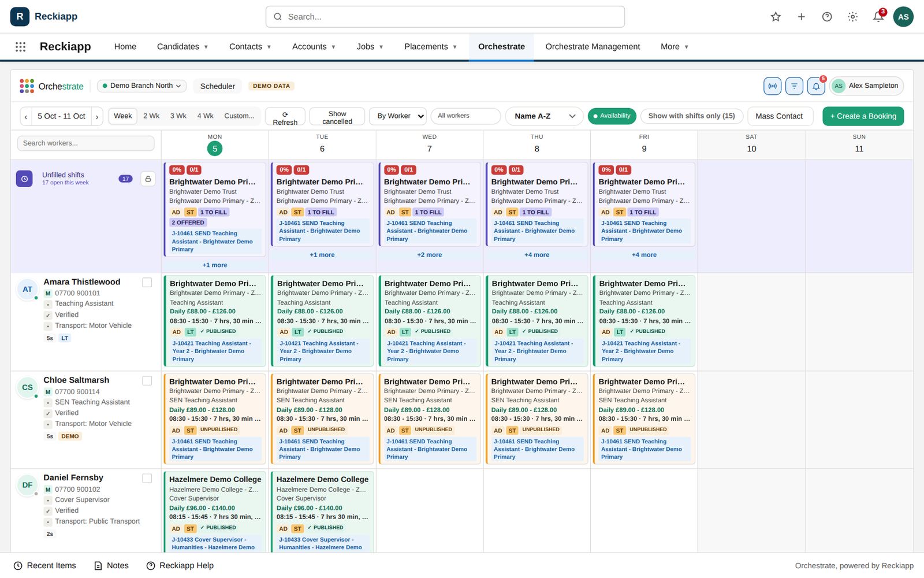924x578 pixels.
Task: Click the Refresh button
Action: click(285, 117)
